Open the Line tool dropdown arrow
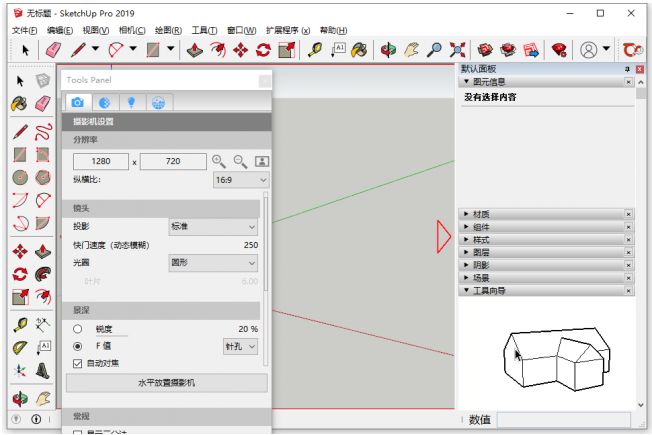Image resolution: width=652 pixels, height=435 pixels. pyautogui.click(x=95, y=48)
